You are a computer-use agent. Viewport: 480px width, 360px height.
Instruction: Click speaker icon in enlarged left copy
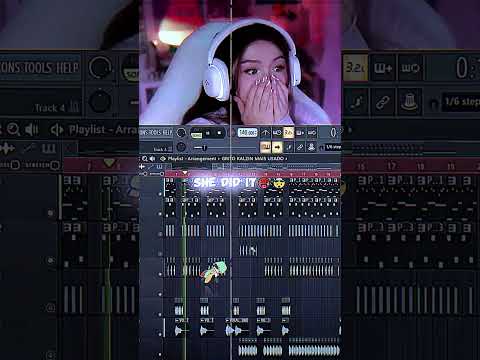coord(32,129)
